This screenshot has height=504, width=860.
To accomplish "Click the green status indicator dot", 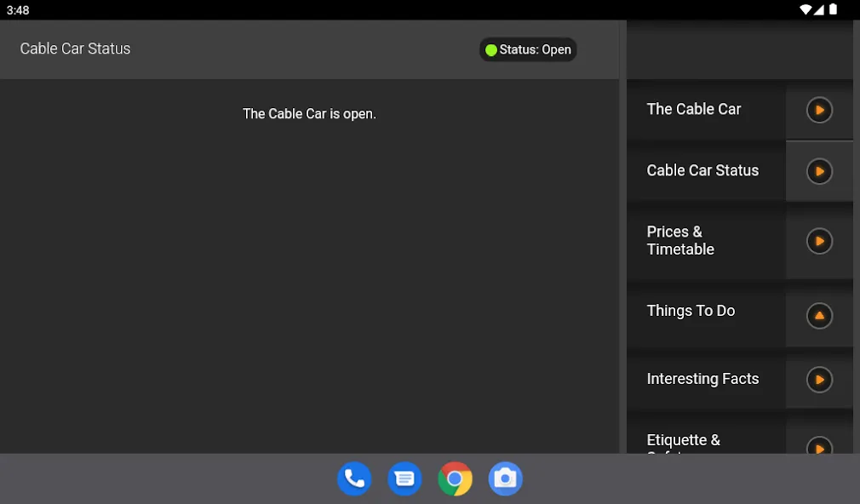I will (490, 50).
